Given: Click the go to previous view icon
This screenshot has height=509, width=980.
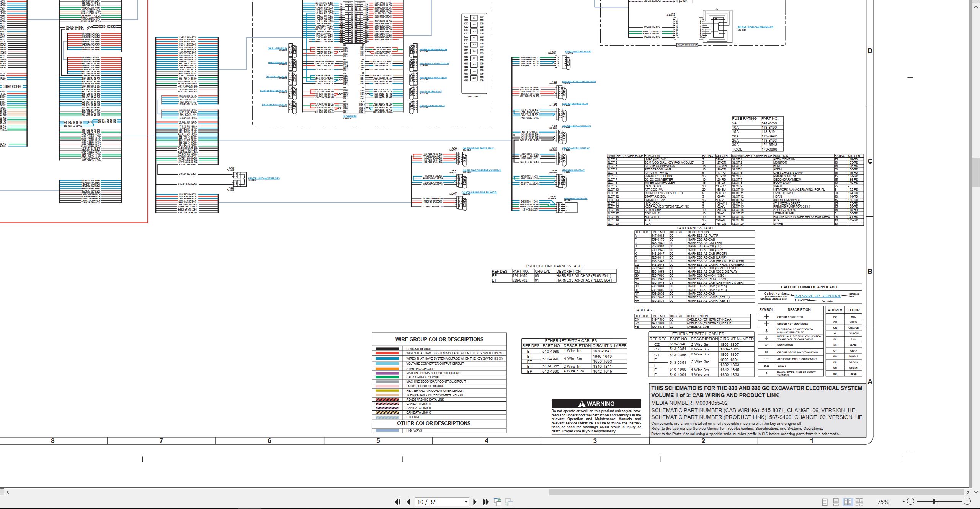Looking at the screenshot, I should 498,502.
